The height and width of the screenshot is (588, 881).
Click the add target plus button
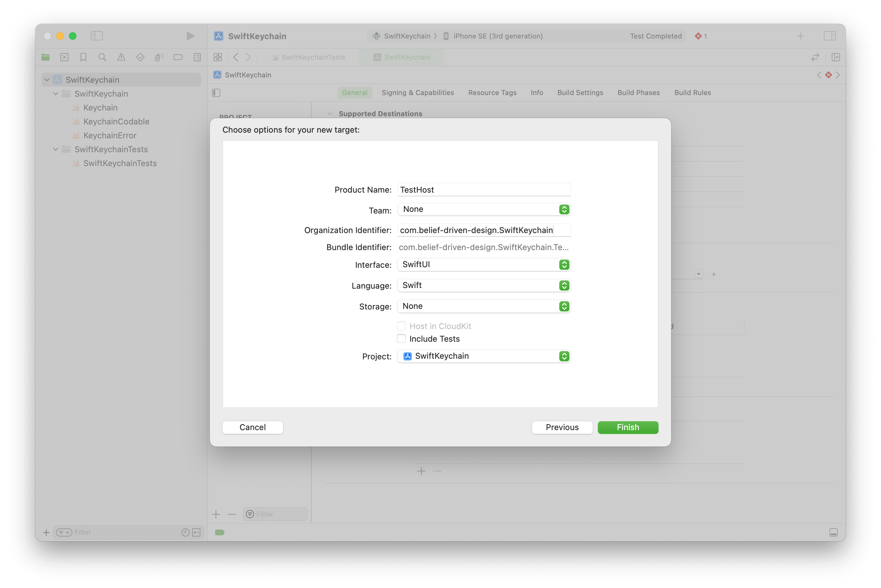coord(216,514)
